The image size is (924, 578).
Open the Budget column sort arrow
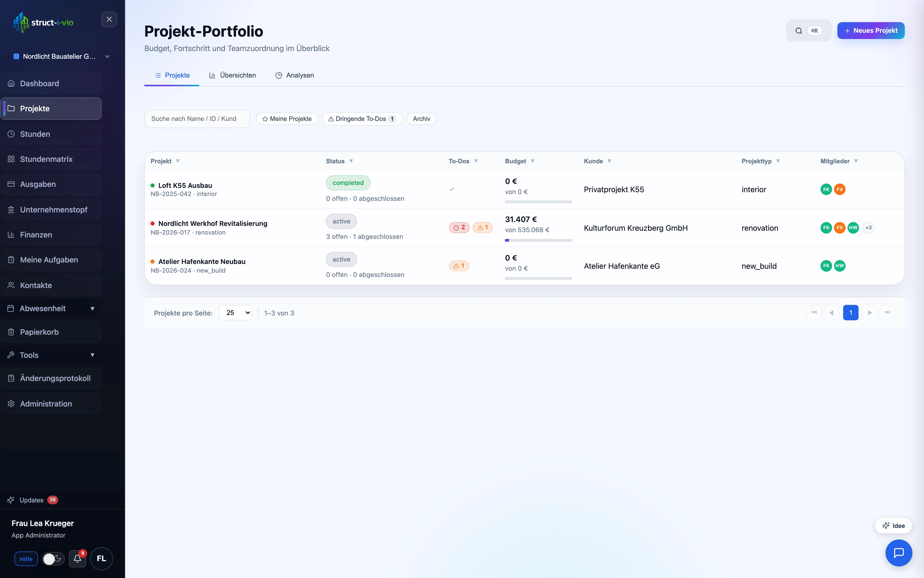(533, 161)
